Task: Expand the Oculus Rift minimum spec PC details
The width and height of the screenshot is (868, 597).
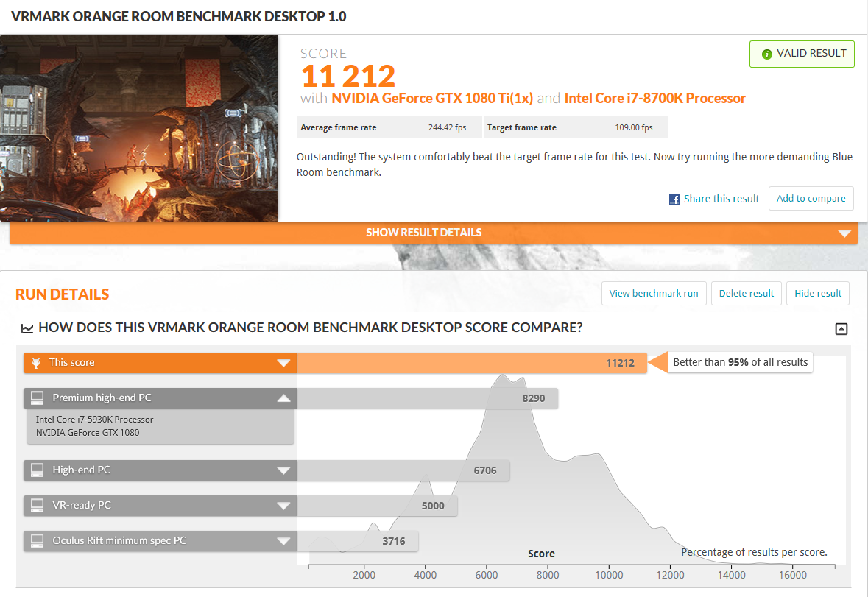Action: pos(283,540)
